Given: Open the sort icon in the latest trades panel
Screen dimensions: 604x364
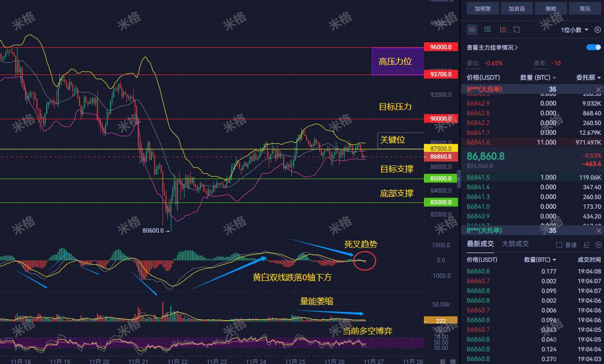Looking at the screenshot, I should tap(586, 244).
